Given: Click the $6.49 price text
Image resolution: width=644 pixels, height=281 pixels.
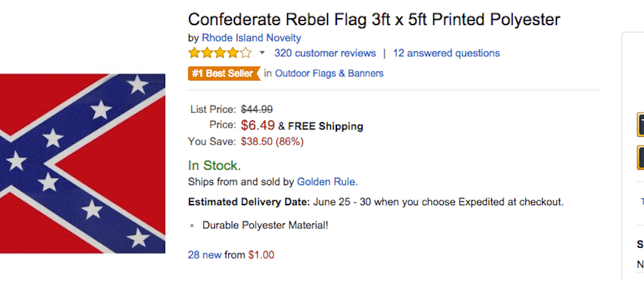Looking at the screenshot, I should [x=258, y=125].
